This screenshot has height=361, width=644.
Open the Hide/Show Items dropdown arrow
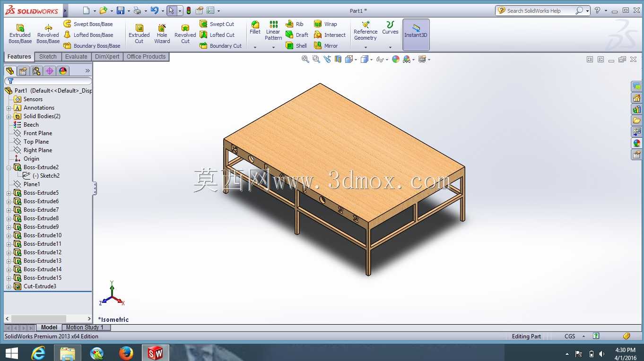point(387,60)
